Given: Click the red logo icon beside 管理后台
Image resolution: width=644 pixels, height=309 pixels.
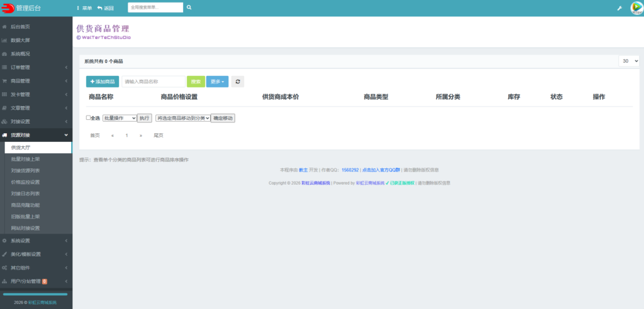Looking at the screenshot, I should pos(8,8).
